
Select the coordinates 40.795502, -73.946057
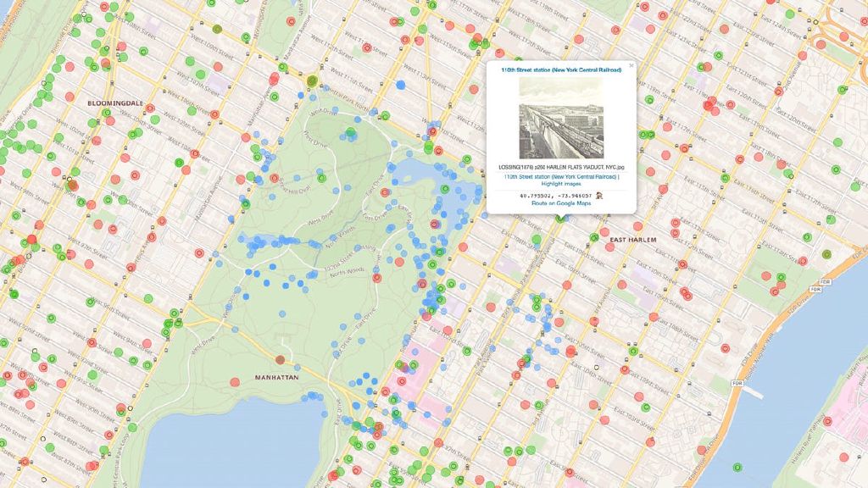click(556, 196)
